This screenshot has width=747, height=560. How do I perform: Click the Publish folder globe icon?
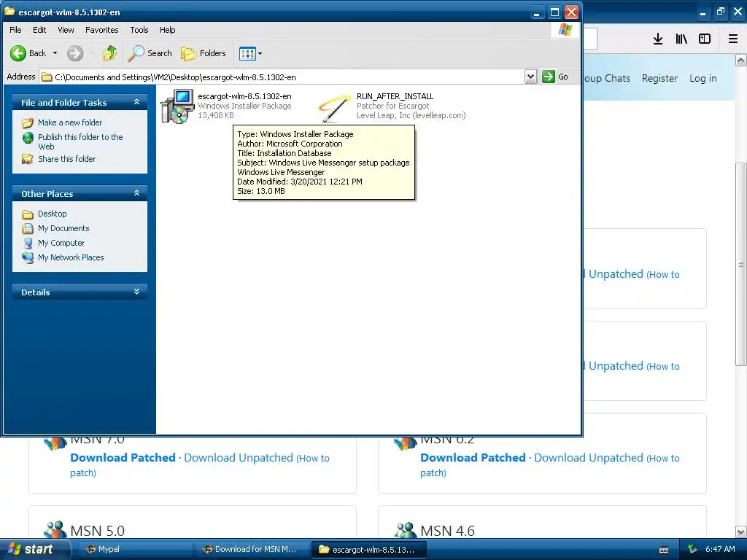click(28, 138)
